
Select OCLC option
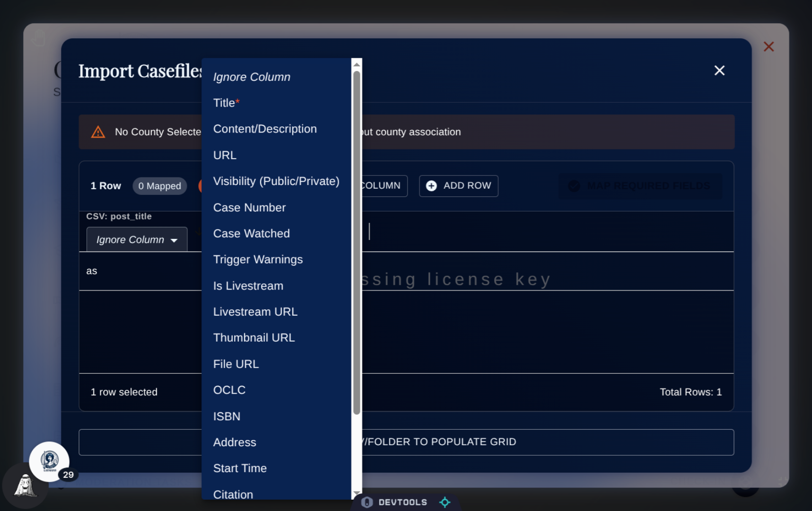click(x=276, y=390)
